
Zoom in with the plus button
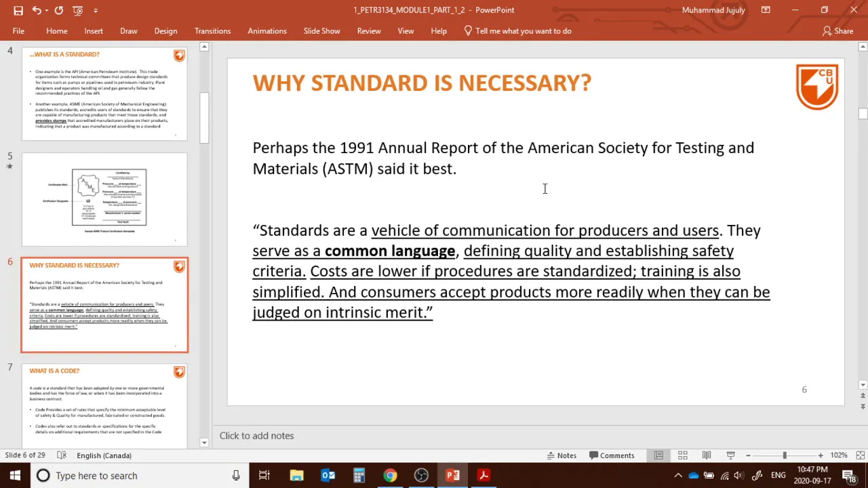tap(821, 455)
